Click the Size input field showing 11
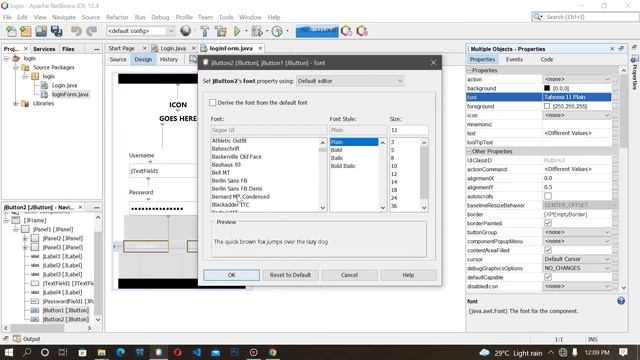The height and width of the screenshot is (360, 640). point(409,130)
